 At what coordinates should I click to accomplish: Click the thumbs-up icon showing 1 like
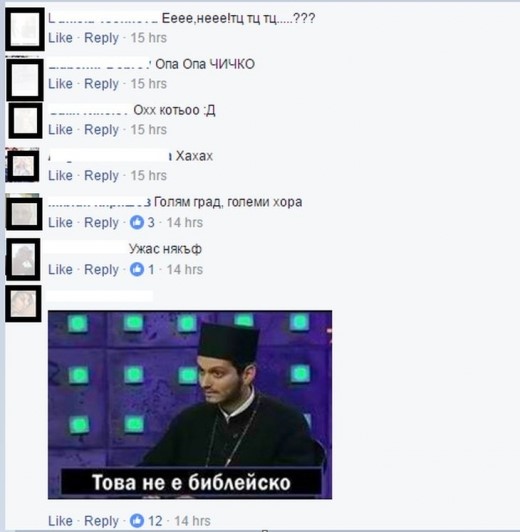pyautogui.click(x=137, y=269)
